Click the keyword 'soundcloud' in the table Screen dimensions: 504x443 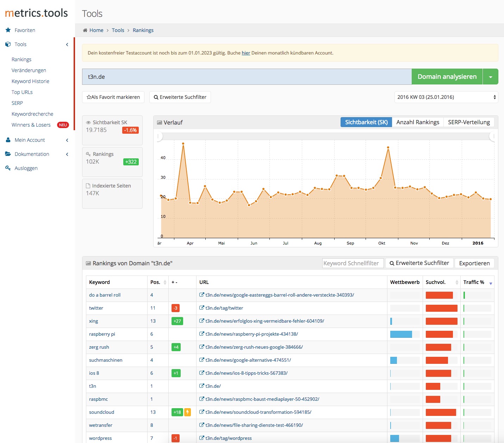pos(101,412)
